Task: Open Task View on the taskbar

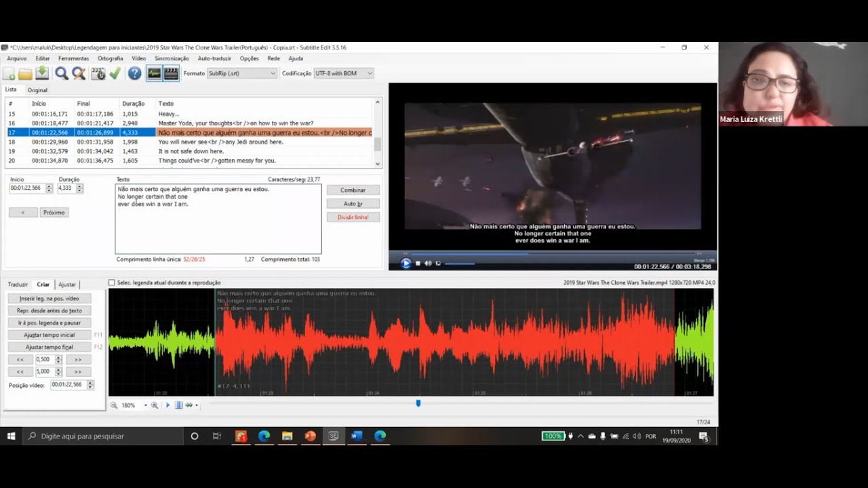Action: pyautogui.click(x=217, y=436)
